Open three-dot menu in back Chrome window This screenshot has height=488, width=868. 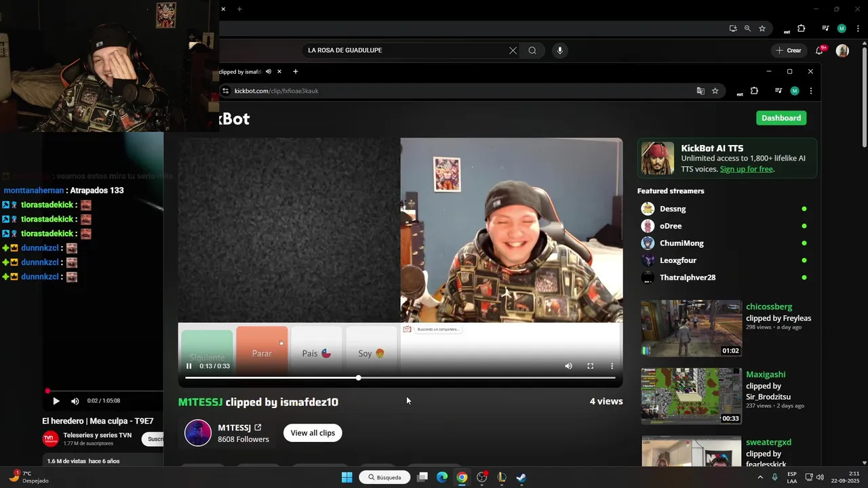click(x=857, y=28)
